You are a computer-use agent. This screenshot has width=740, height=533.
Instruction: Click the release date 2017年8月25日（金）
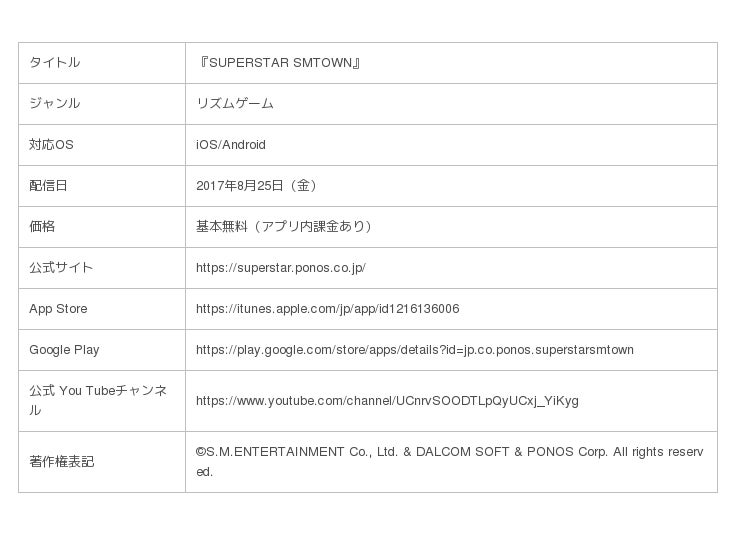259,186
